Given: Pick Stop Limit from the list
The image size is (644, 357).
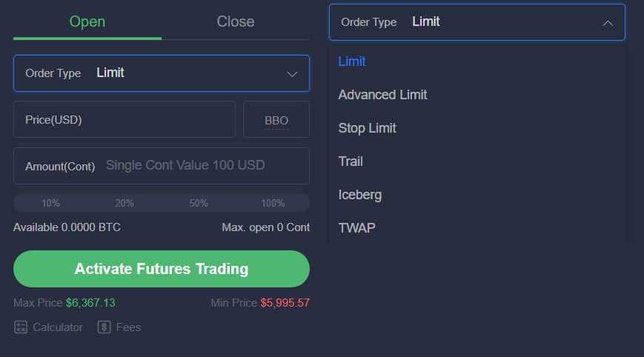Looking at the screenshot, I should click(x=367, y=128).
